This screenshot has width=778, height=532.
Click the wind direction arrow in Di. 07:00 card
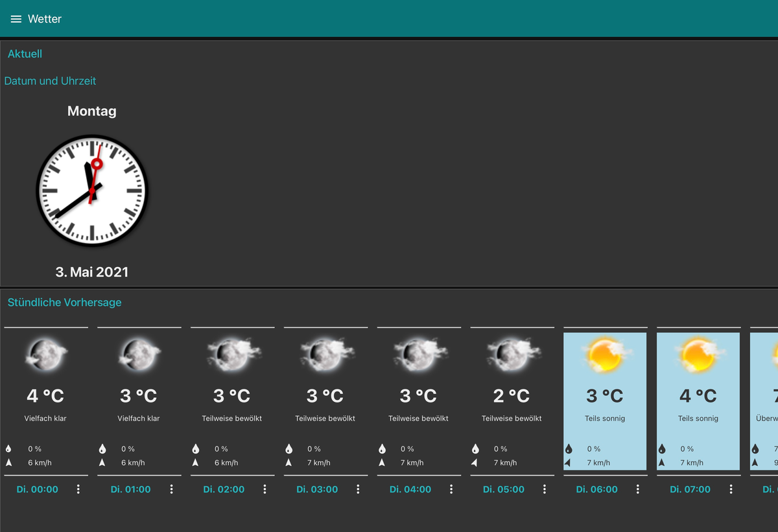pos(662,463)
